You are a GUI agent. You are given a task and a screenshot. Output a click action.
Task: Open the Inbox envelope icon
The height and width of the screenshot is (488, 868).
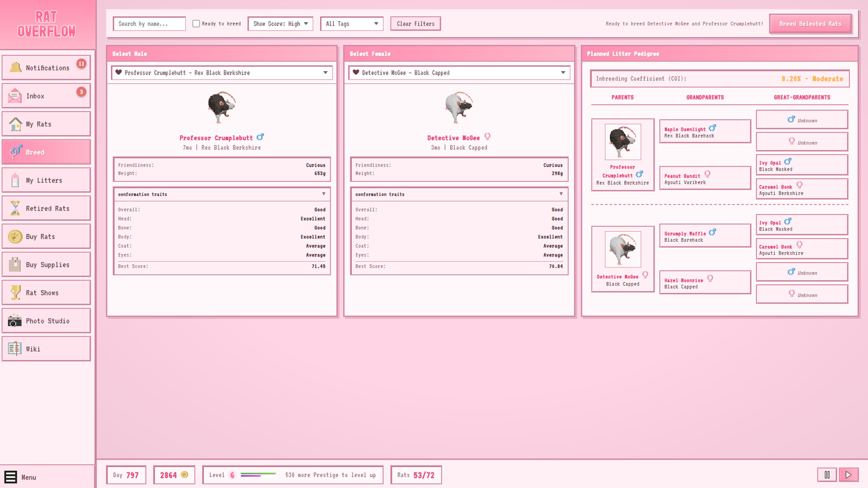point(16,95)
